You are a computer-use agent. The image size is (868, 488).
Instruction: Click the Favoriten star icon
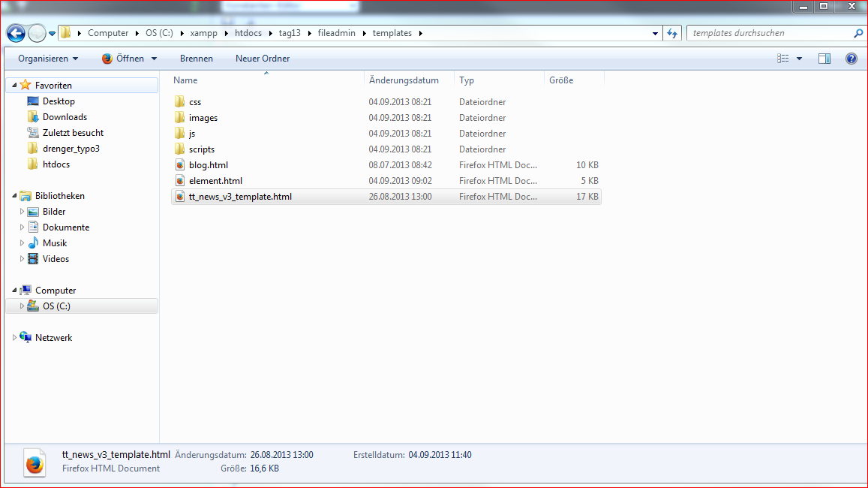pyautogui.click(x=26, y=86)
